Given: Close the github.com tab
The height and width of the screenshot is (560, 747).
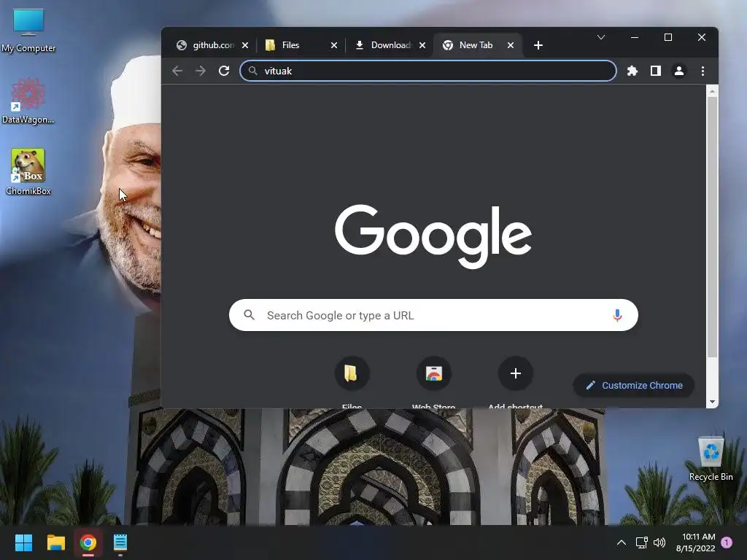Looking at the screenshot, I should [245, 45].
